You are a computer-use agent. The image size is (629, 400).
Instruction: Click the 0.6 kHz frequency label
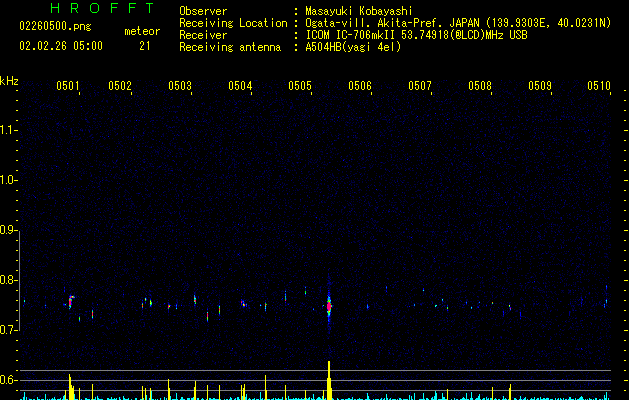[x=8, y=380]
